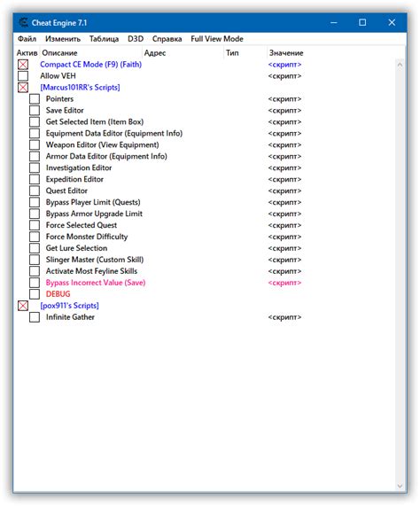Screen dimensions: 420x506
Task: Click the Cheat Engine title bar icon
Action: (x=23, y=22)
